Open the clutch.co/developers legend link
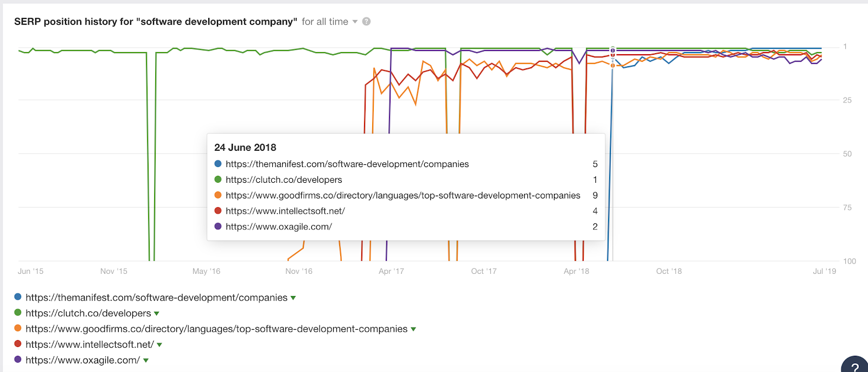This screenshot has width=868, height=372. (88, 313)
